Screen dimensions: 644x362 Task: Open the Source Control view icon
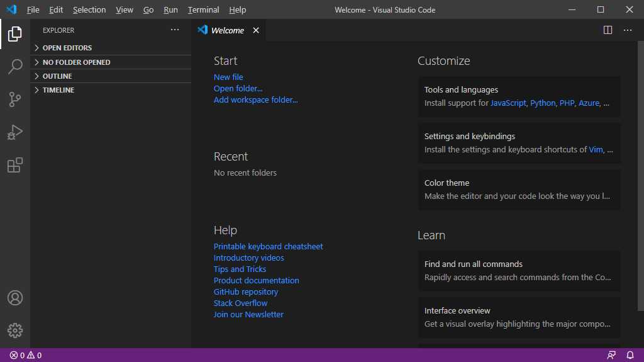pyautogui.click(x=15, y=99)
